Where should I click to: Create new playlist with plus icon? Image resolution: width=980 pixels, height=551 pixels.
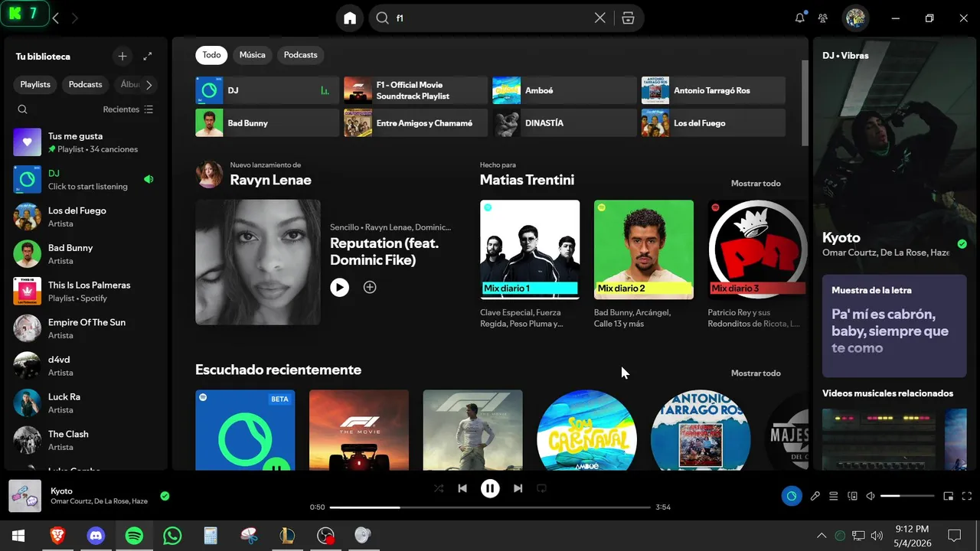pos(122,57)
